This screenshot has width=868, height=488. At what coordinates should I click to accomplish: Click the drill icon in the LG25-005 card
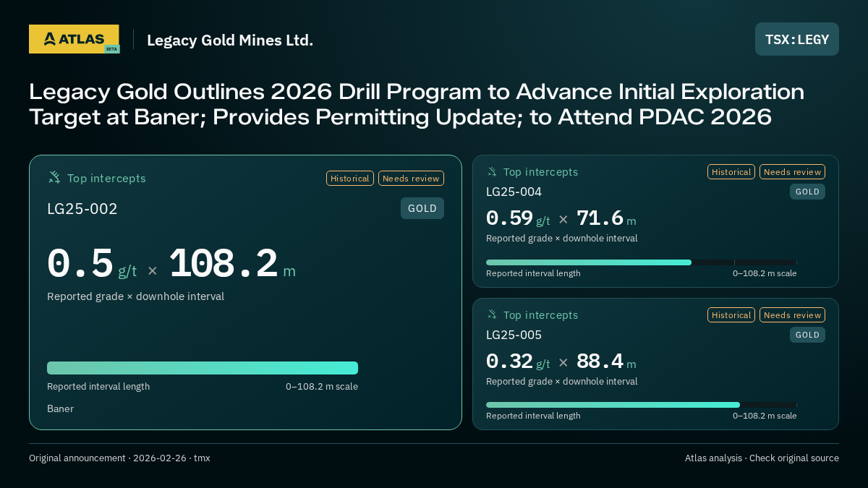click(x=492, y=315)
